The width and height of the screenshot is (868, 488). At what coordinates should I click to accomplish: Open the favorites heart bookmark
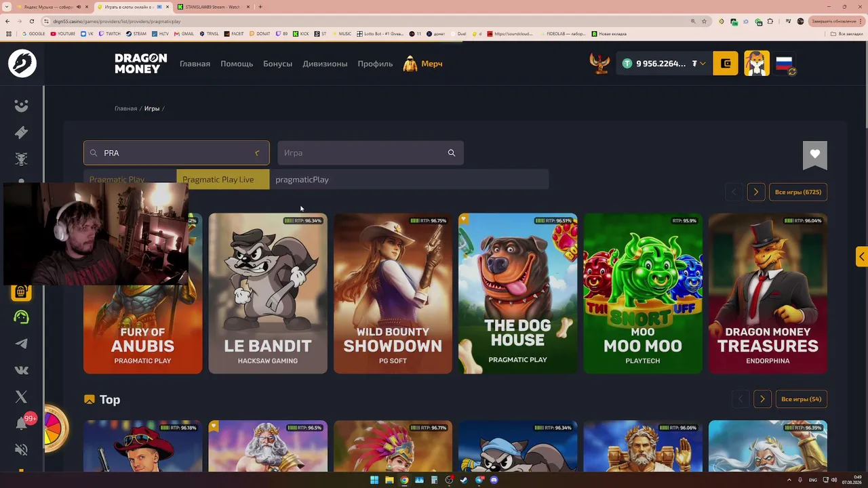click(x=815, y=155)
